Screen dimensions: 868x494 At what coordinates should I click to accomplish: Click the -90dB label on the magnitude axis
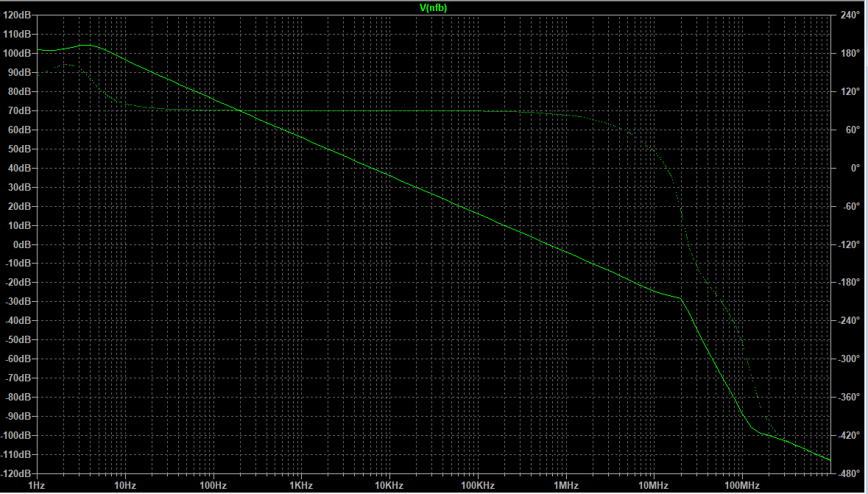click(x=18, y=416)
